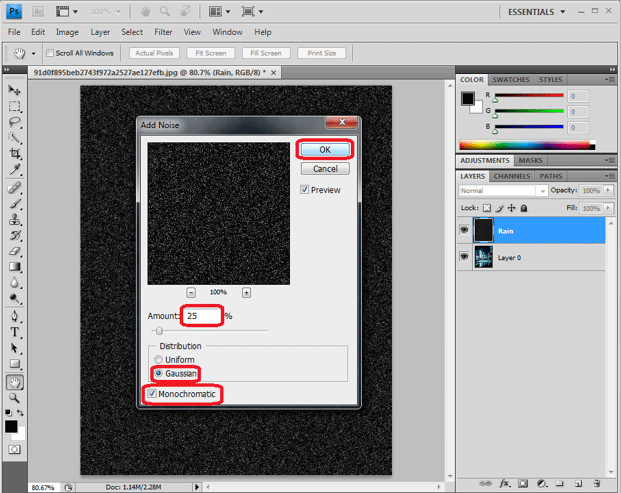This screenshot has width=621, height=493.
Task: Launch Bridge from the top bar
Action: tap(38, 11)
